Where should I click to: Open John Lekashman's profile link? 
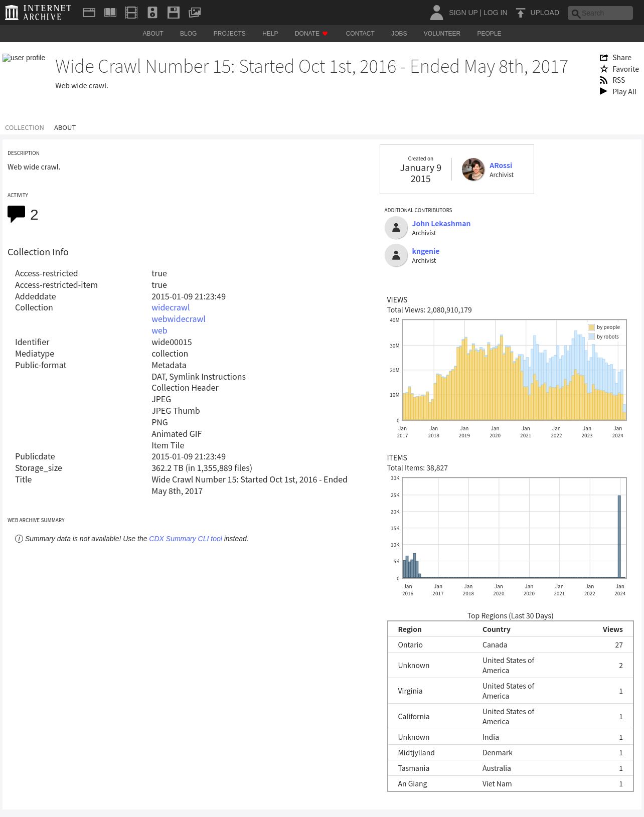tap(441, 224)
